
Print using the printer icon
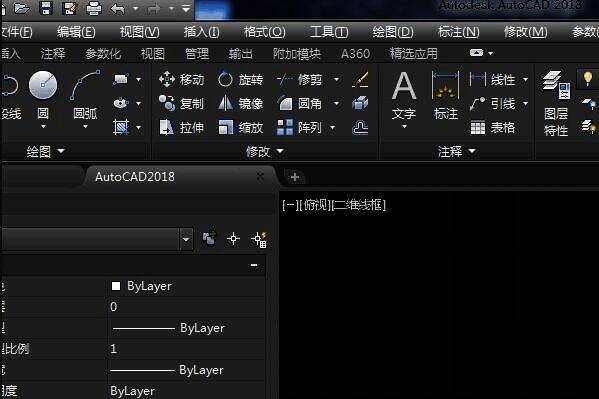pyautogui.click(x=94, y=8)
